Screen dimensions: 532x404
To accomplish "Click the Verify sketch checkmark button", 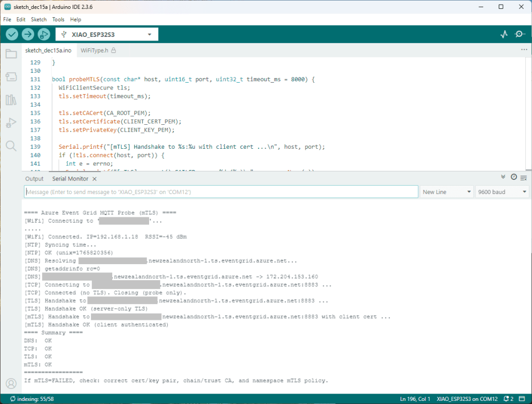I will (x=12, y=34).
